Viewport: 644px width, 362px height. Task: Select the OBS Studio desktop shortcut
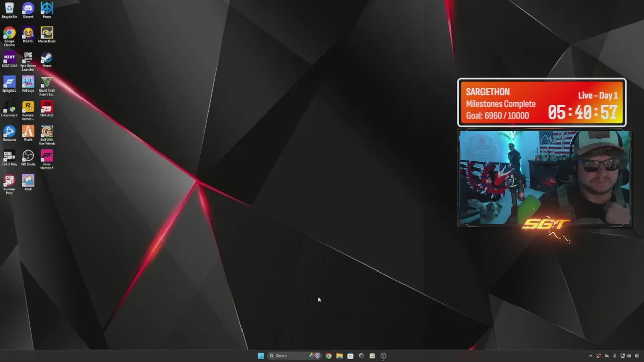tap(28, 158)
